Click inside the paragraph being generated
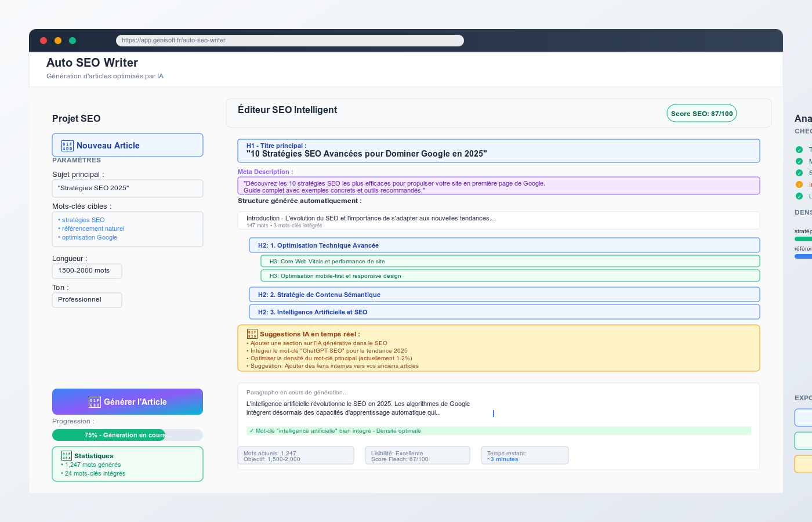Image resolution: width=812 pixels, height=522 pixels. click(358, 408)
